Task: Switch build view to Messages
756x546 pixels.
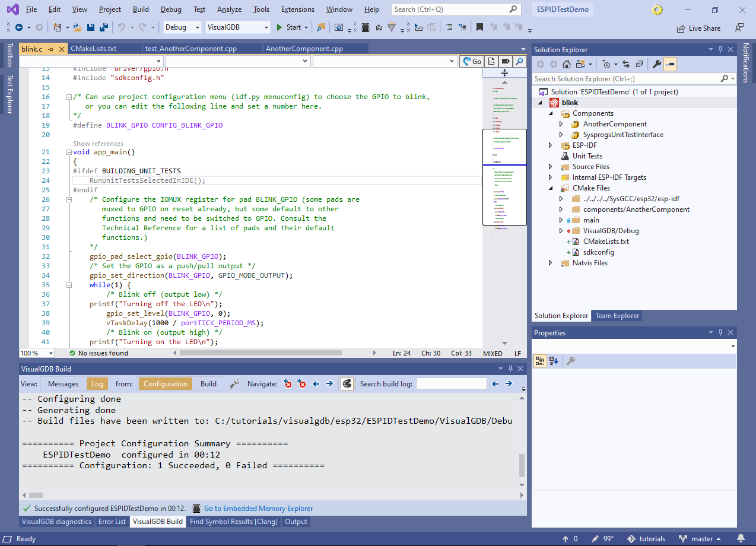Action: pyautogui.click(x=63, y=384)
